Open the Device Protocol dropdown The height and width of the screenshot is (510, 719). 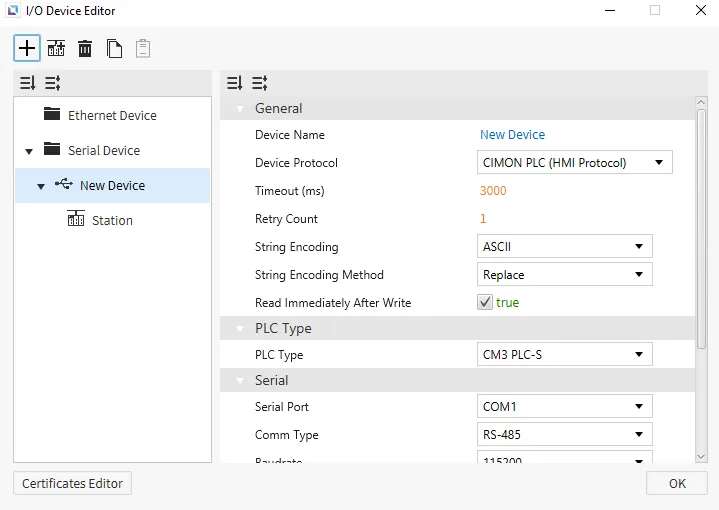click(574, 163)
